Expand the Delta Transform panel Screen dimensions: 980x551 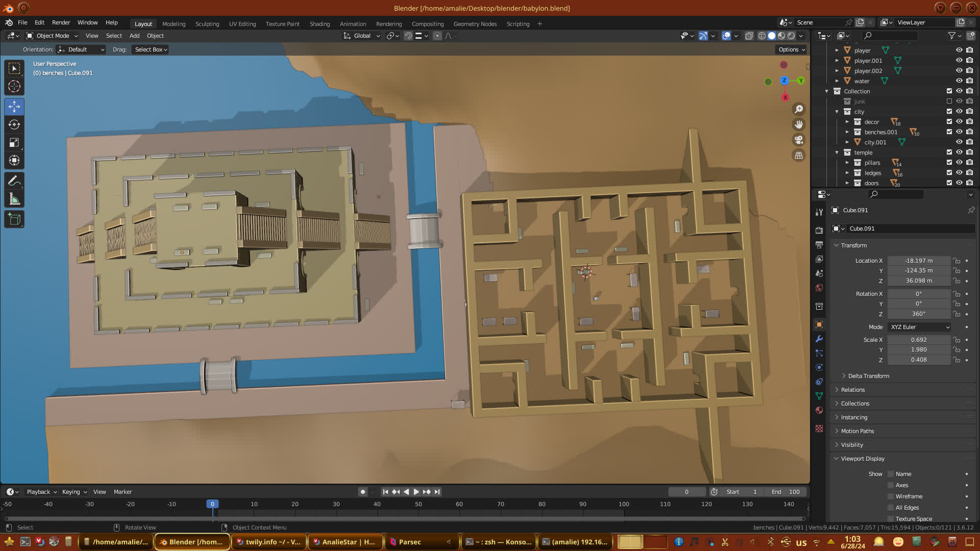pos(868,376)
